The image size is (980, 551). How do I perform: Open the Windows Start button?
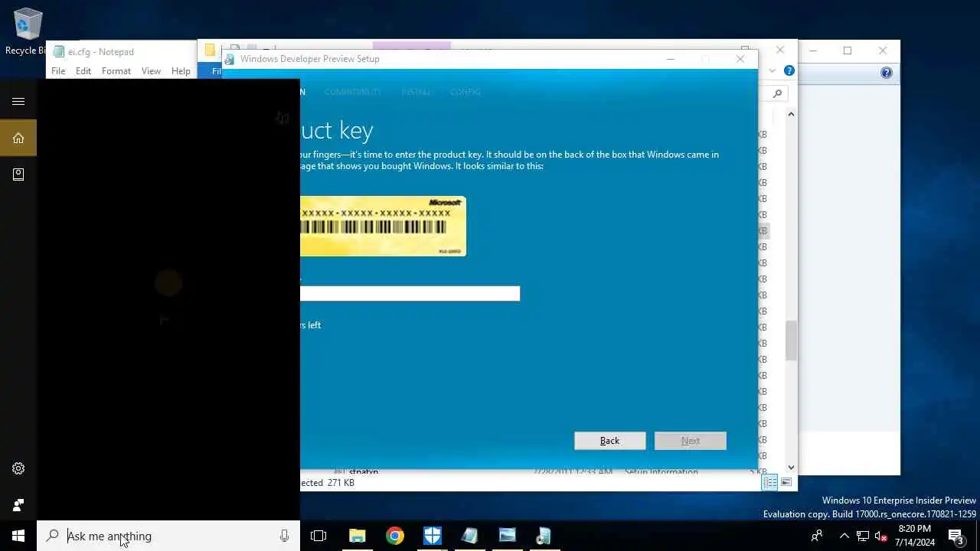(x=18, y=536)
